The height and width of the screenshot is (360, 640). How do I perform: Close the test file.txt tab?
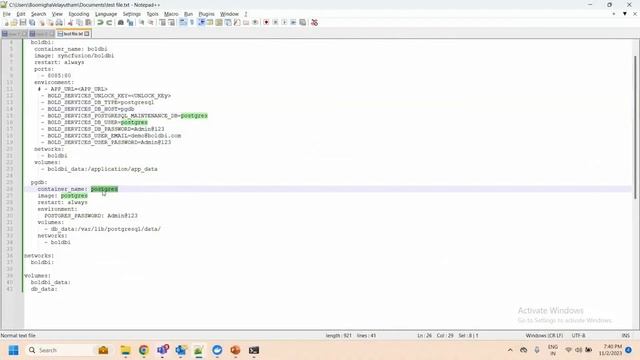[87, 34]
